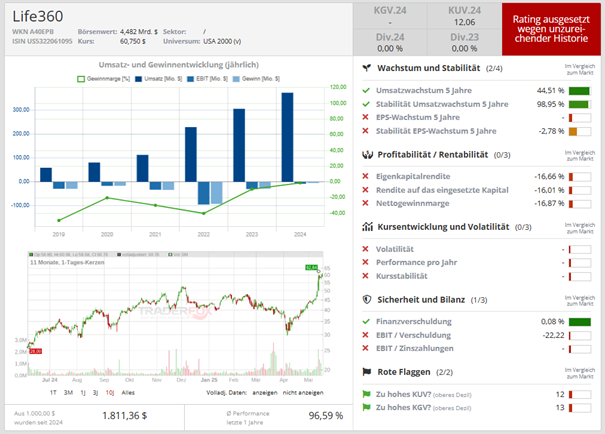
Task: Click the red 28,00 start price label
Action: (x=35, y=351)
